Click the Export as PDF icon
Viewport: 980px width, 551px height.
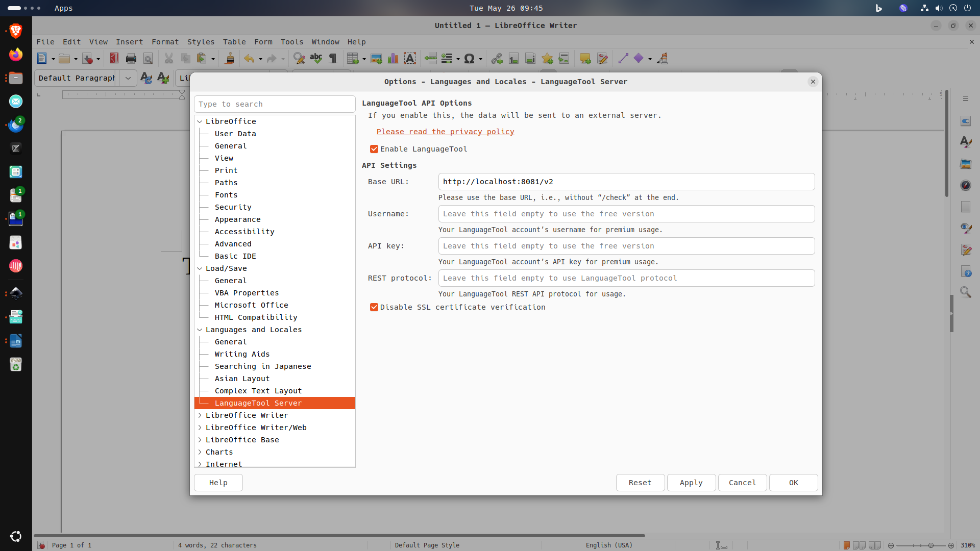[x=114, y=59]
